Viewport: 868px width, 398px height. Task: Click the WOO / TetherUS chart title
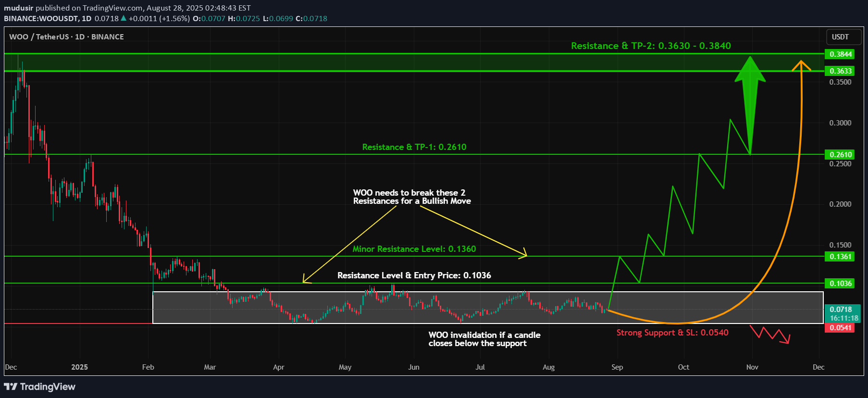click(66, 37)
